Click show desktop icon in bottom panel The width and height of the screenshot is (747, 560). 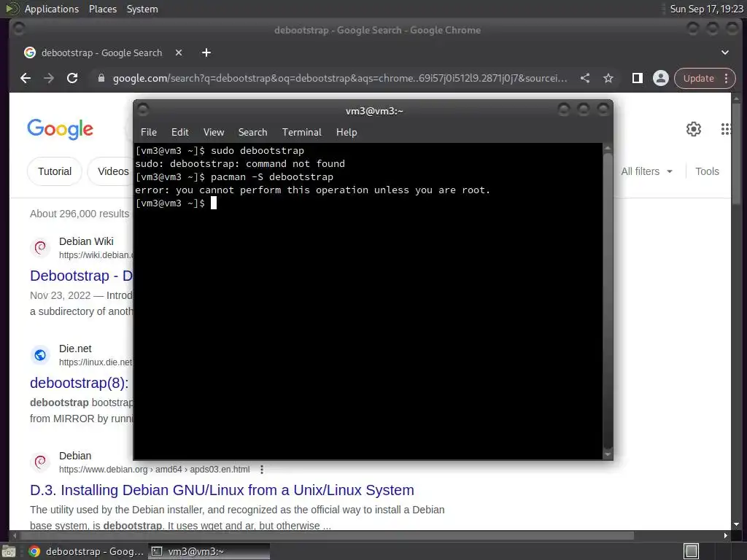(x=9, y=551)
